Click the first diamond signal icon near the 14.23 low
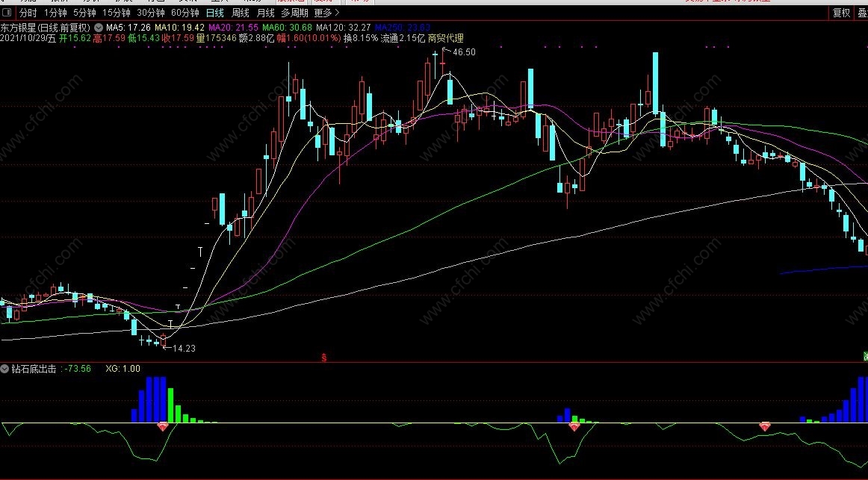The image size is (868, 480). coord(163,426)
